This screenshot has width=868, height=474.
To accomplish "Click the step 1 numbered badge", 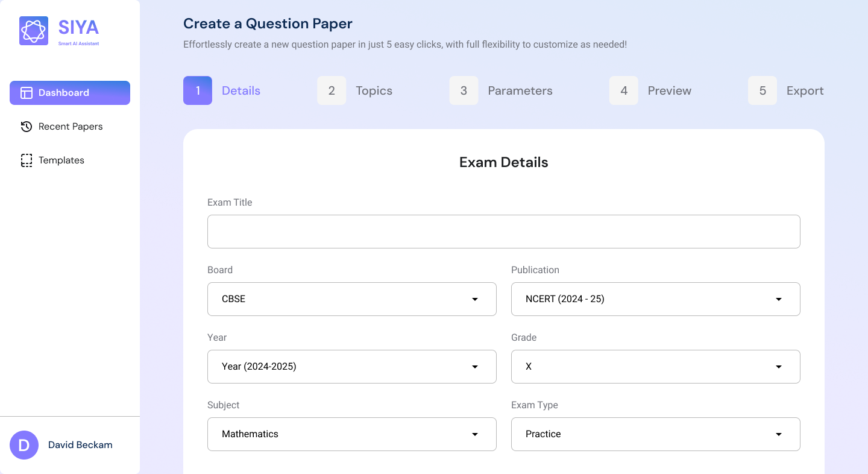I will 197,90.
